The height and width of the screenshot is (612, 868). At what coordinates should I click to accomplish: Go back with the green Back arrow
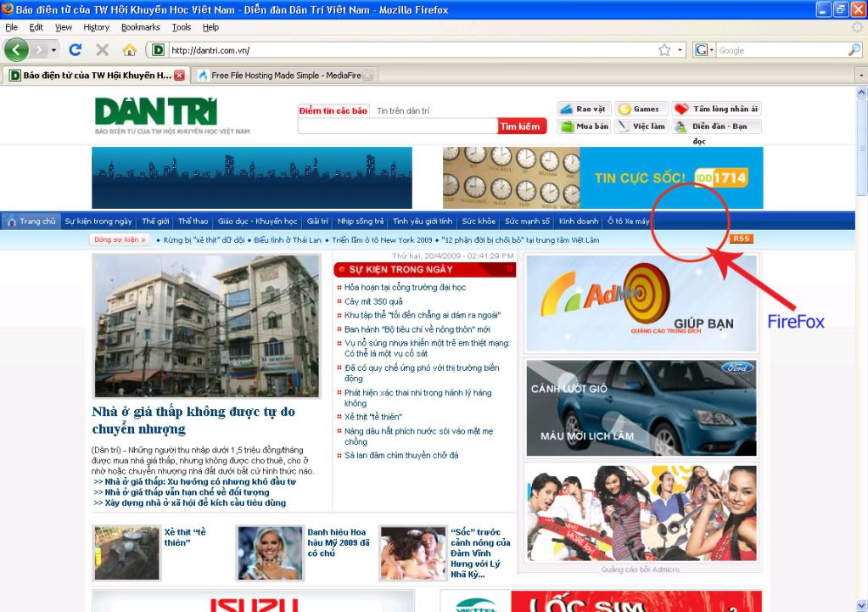(x=16, y=50)
